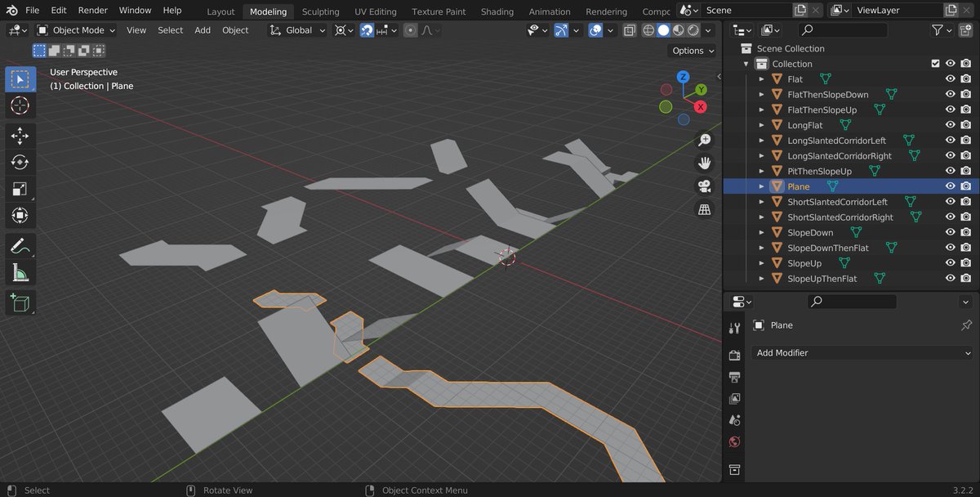Select the Move tool

(20, 136)
